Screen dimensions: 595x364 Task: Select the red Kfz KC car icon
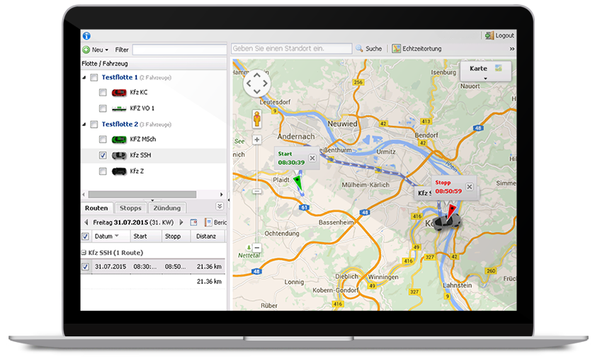click(119, 93)
